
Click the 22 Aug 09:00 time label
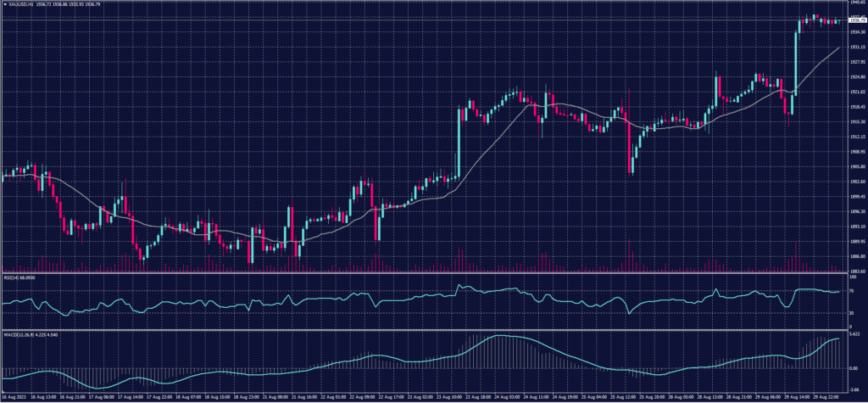point(362,396)
